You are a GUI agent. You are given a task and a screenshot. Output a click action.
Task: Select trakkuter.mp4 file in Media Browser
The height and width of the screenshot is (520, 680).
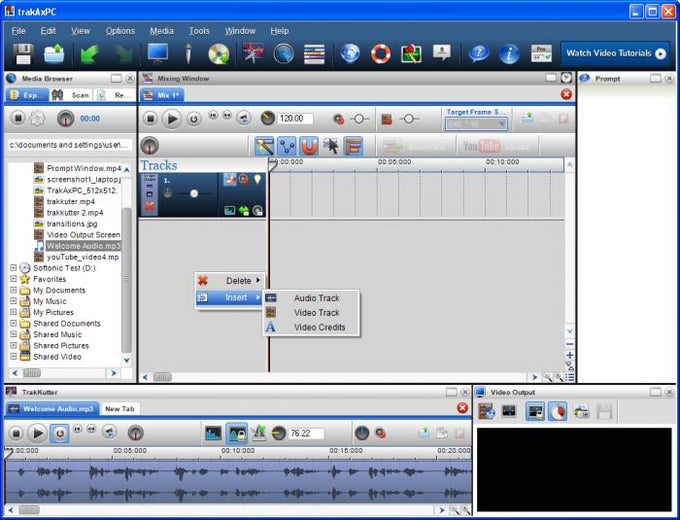coord(64,201)
